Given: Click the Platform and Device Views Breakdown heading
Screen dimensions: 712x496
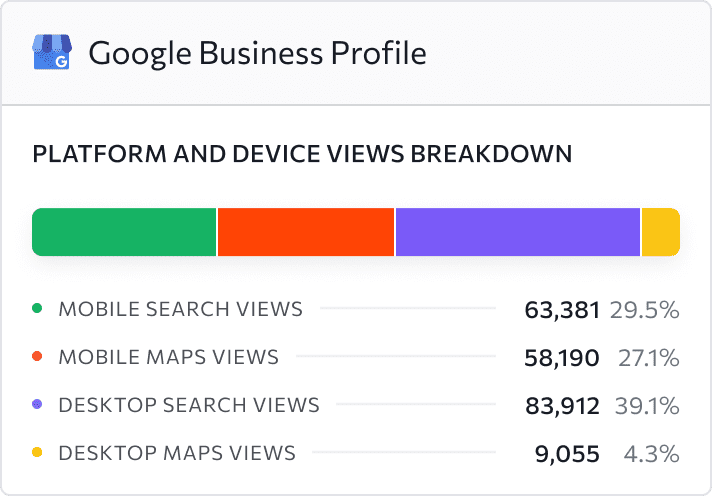Looking at the screenshot, I should 302,154.
